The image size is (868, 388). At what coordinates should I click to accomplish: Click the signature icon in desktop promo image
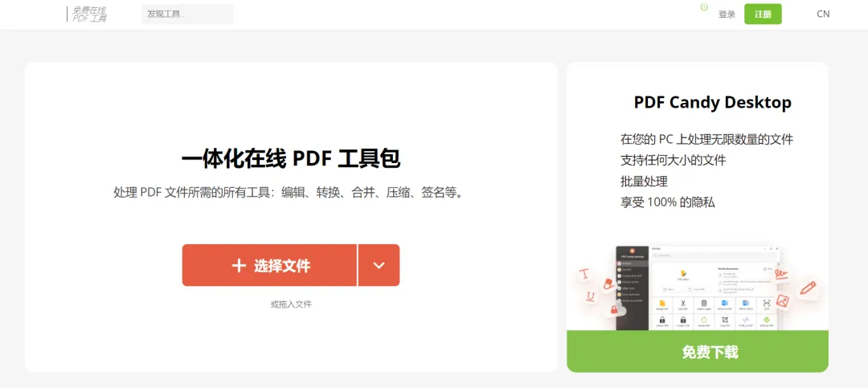pyautogui.click(x=781, y=275)
